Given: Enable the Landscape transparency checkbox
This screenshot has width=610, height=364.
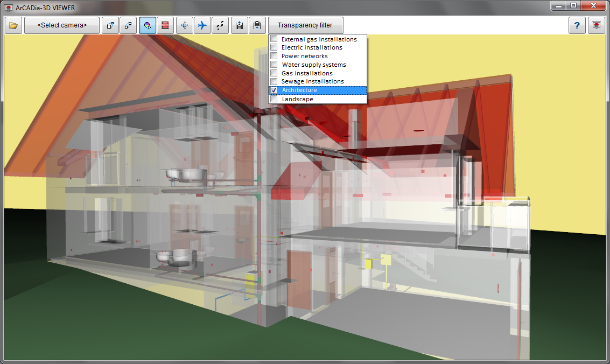Looking at the screenshot, I should point(274,99).
